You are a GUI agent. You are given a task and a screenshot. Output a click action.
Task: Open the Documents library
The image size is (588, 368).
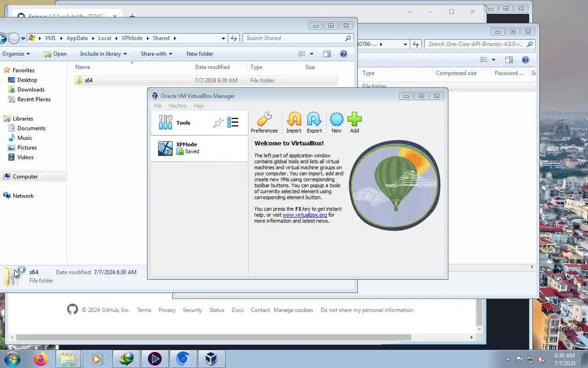coord(31,128)
